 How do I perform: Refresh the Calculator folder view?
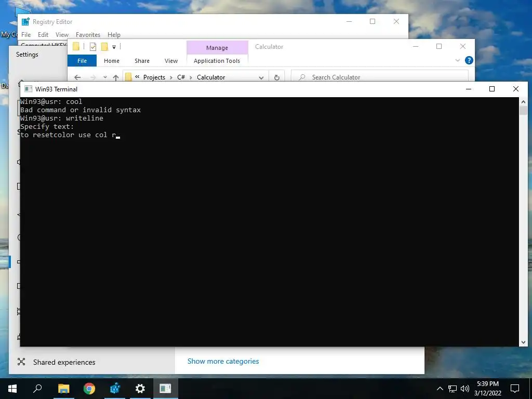pyautogui.click(x=277, y=78)
